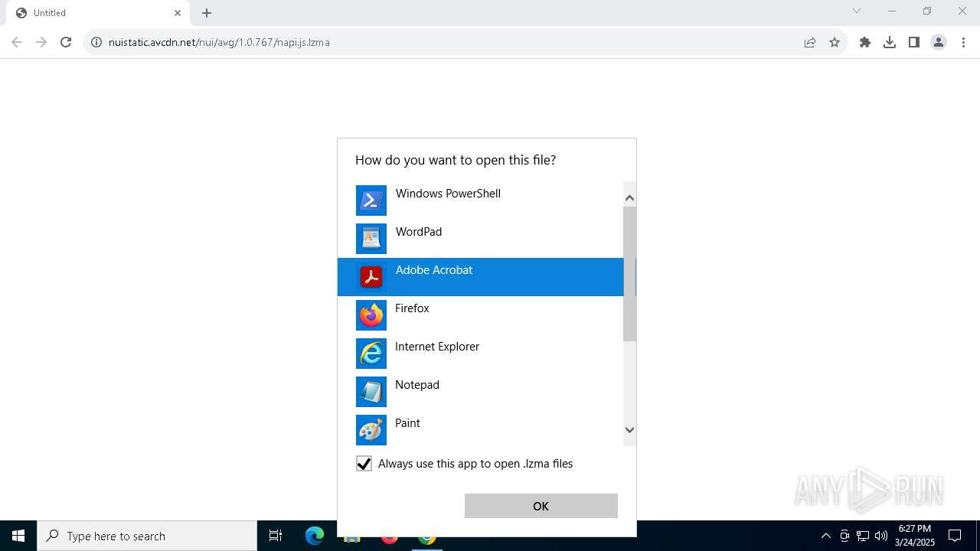Click the Adobe Acrobat label

tap(434, 270)
